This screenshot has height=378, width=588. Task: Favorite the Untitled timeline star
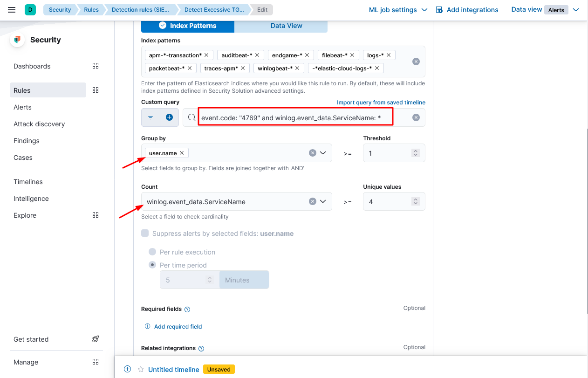(x=140, y=369)
